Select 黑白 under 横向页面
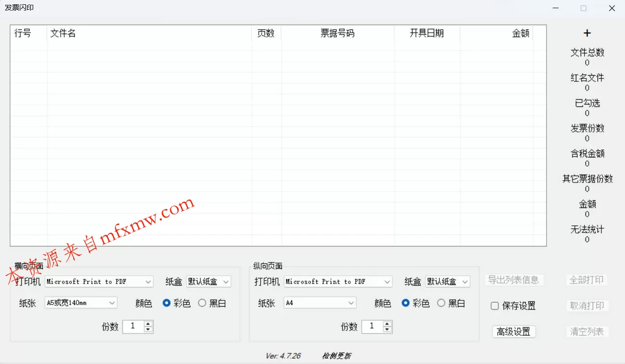Screen dimensions: 625x364 click(x=212, y=303)
